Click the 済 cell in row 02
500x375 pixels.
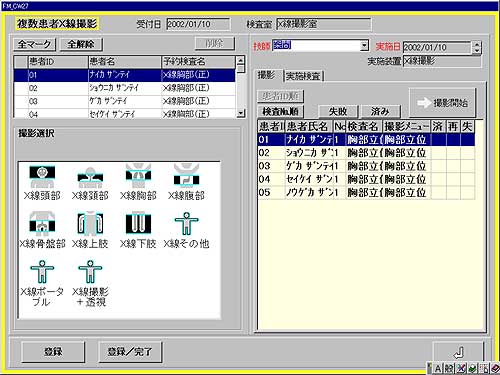438,153
